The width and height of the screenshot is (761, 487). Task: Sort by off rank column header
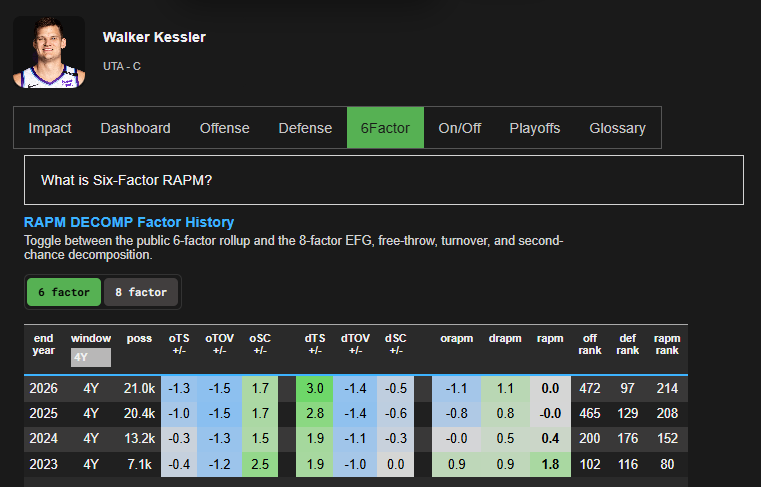coord(590,344)
